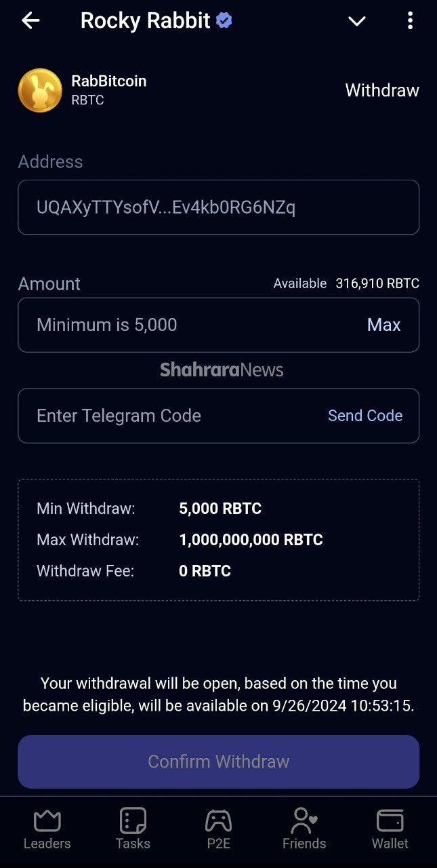Click the RabBitcoin coin name

(x=109, y=81)
